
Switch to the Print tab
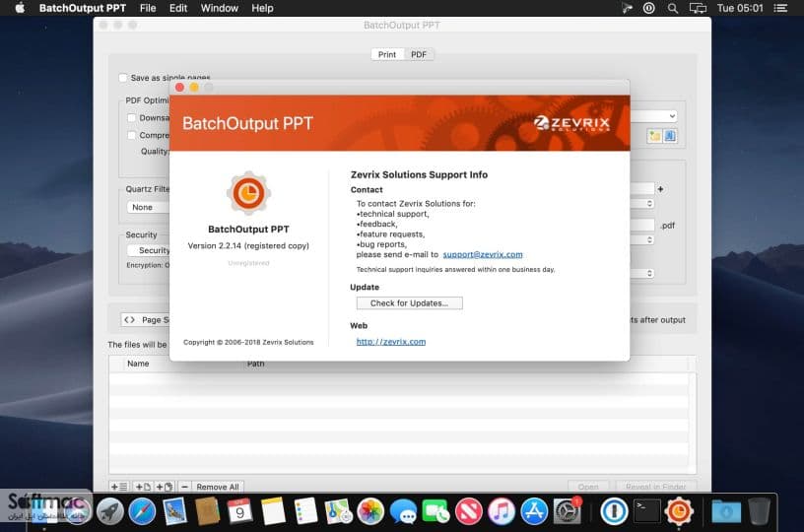pos(387,54)
